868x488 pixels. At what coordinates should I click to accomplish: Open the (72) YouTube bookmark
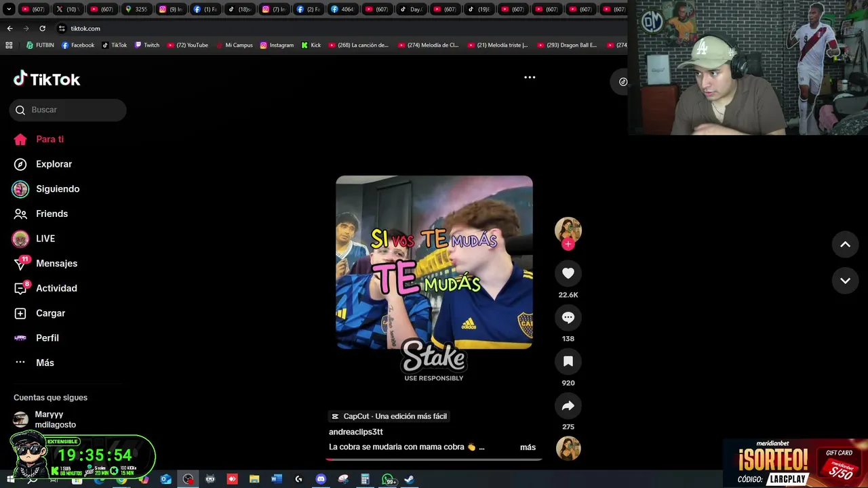[188, 45]
